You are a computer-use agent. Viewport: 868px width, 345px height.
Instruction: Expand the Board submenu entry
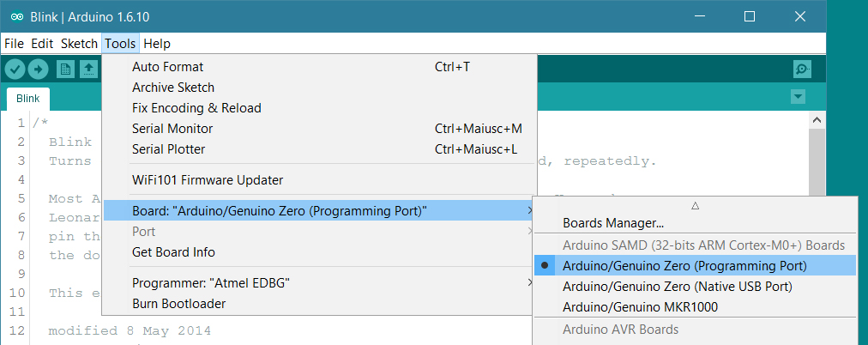pos(319,210)
